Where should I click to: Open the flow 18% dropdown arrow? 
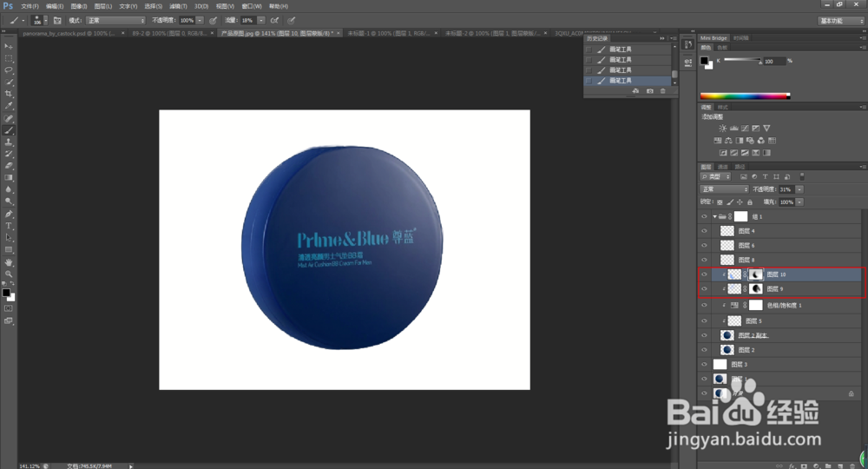260,21
